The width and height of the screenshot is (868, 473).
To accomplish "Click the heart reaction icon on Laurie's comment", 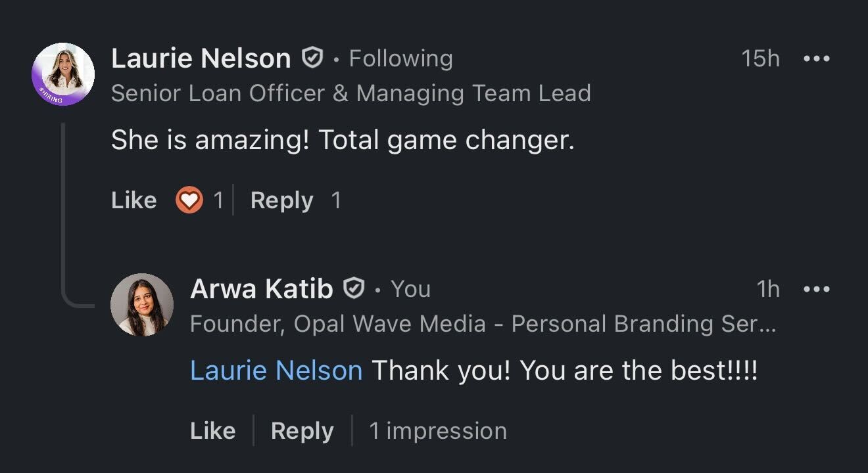I will (189, 200).
